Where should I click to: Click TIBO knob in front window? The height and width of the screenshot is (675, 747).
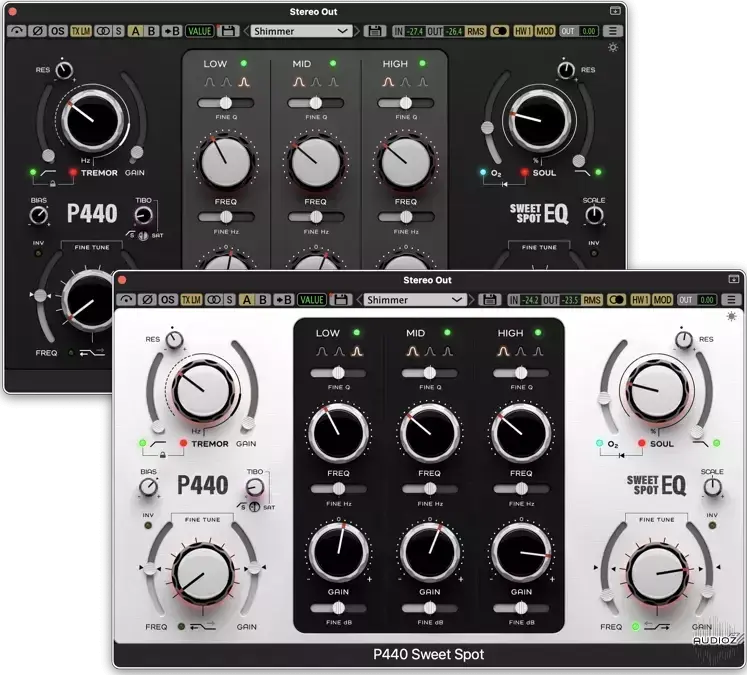click(255, 487)
